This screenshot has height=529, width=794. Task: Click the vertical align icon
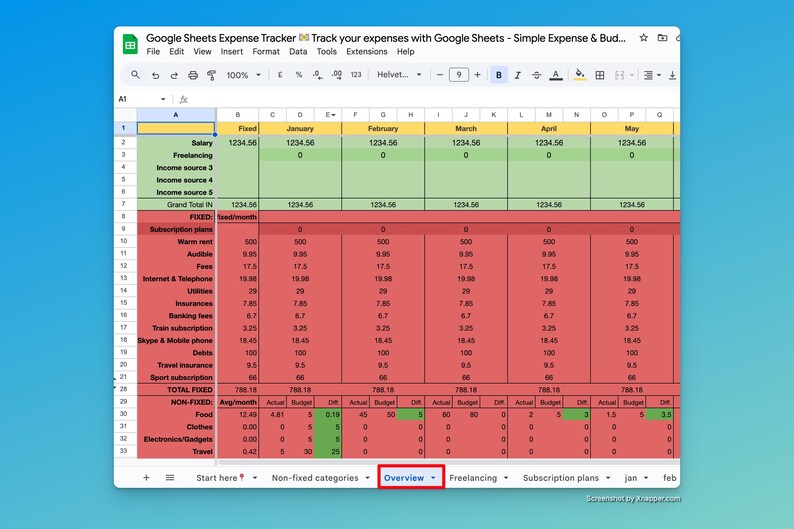672,75
